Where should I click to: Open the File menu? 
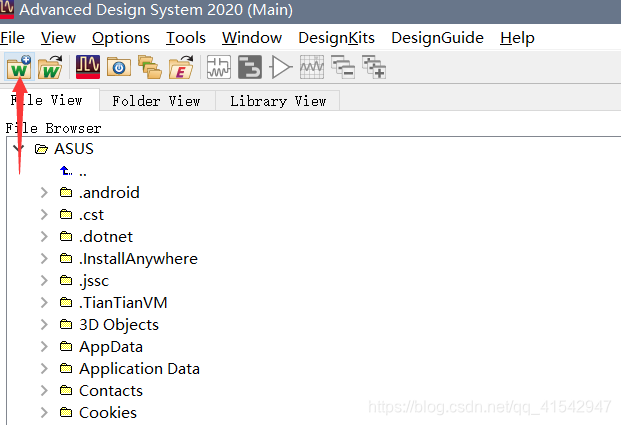[12, 38]
